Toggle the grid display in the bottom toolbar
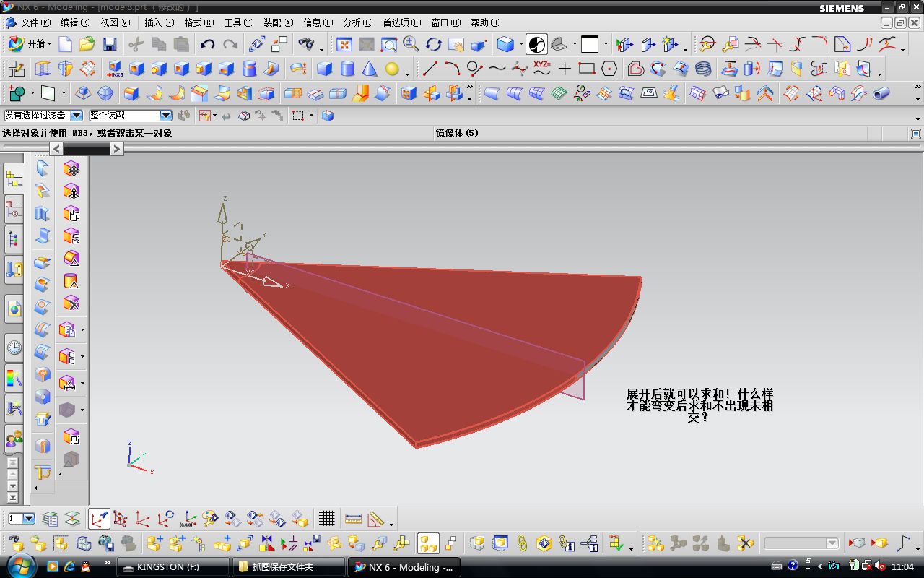 pyautogui.click(x=327, y=519)
